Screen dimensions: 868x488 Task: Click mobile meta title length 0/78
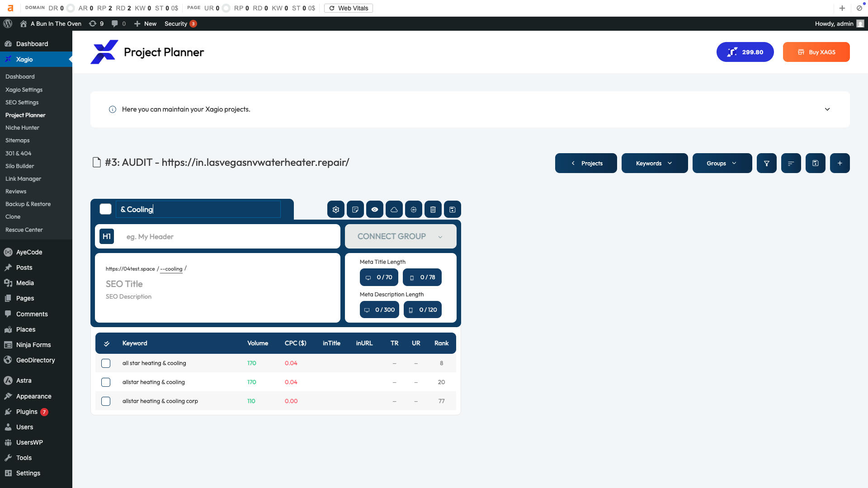click(x=422, y=277)
